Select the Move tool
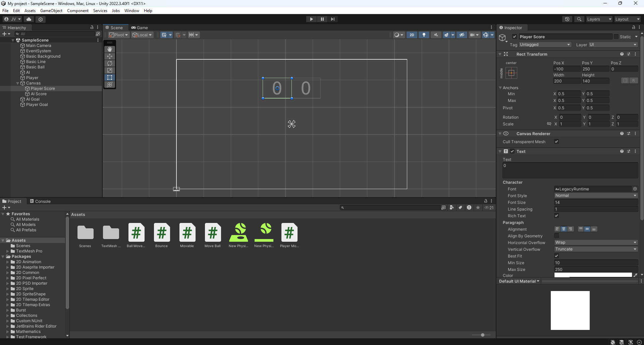This screenshot has height=345, width=644. click(110, 56)
